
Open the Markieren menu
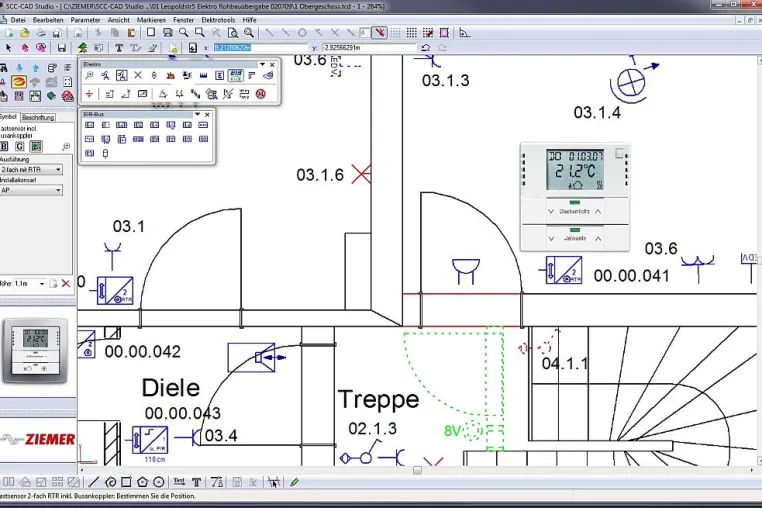pos(151,20)
